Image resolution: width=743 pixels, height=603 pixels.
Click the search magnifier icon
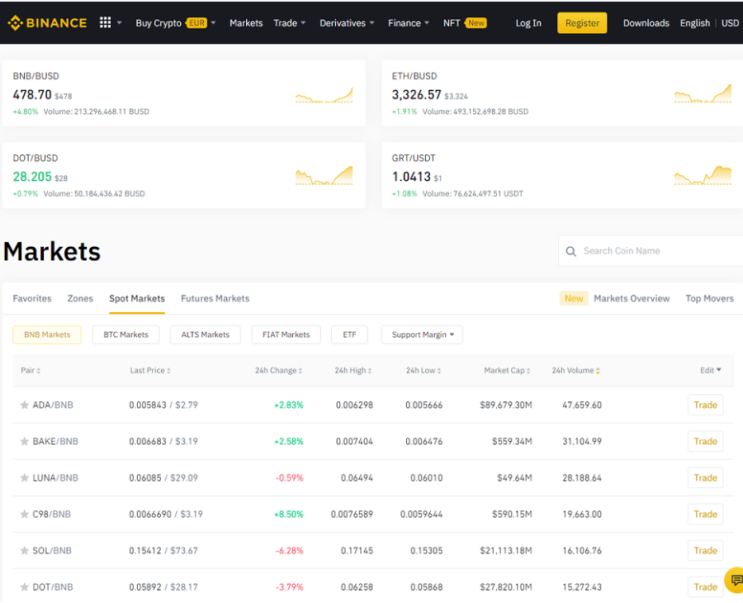571,251
